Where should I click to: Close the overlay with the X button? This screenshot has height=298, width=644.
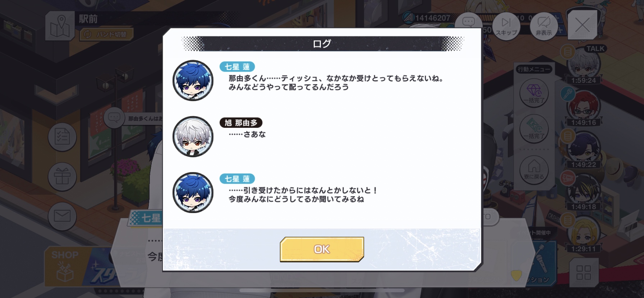(582, 26)
